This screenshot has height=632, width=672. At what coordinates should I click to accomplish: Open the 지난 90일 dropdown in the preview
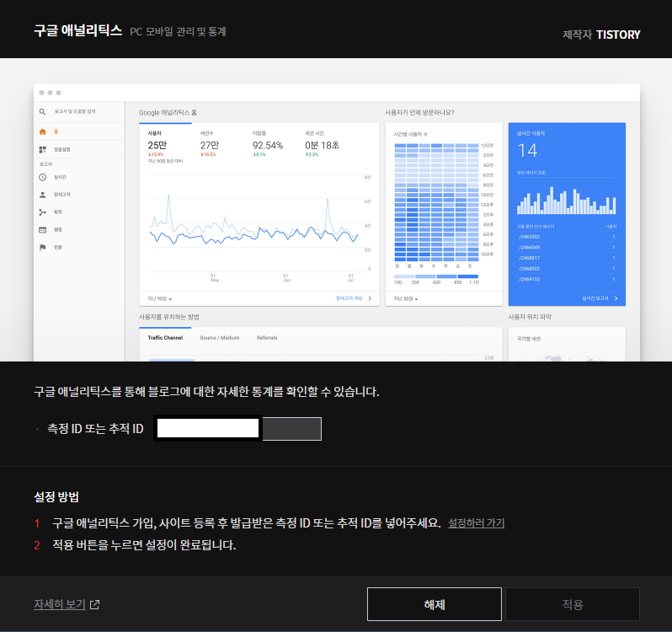[160, 298]
